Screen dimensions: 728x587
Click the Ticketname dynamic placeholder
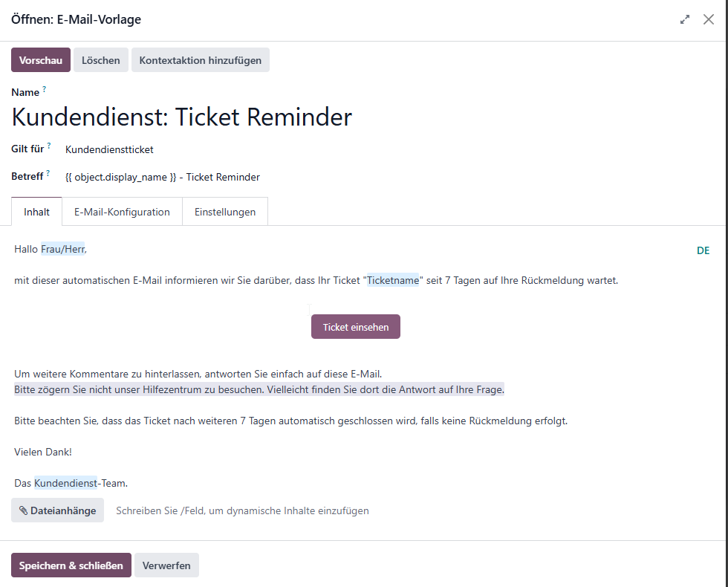pos(393,281)
